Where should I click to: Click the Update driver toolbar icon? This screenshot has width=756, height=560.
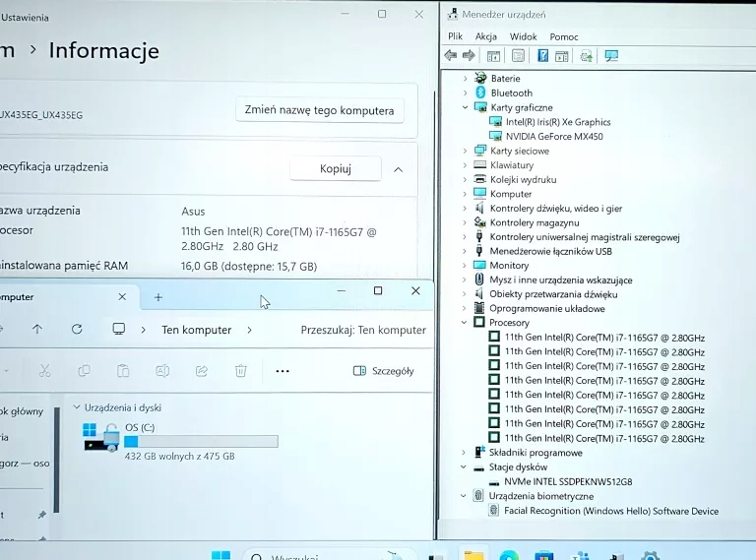[x=587, y=56]
